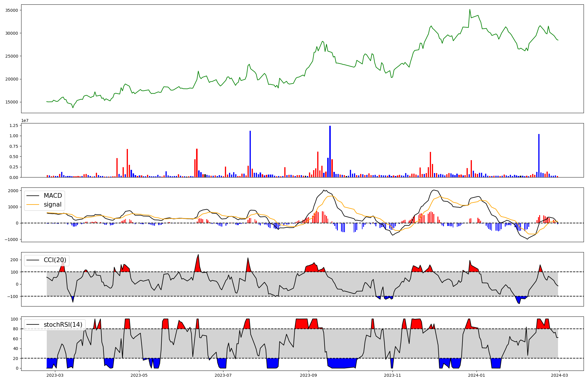Click the 15000 price axis tick label

tap(12, 102)
